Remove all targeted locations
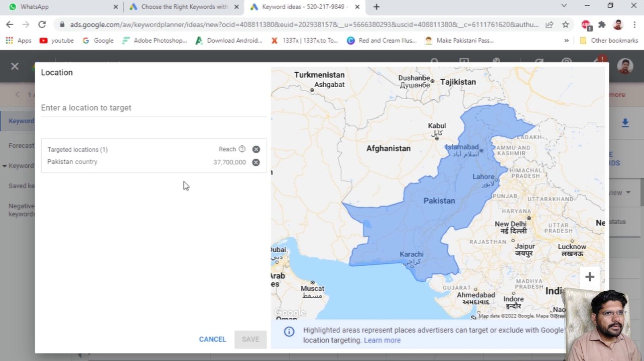The width and height of the screenshot is (644, 361). 256,149
